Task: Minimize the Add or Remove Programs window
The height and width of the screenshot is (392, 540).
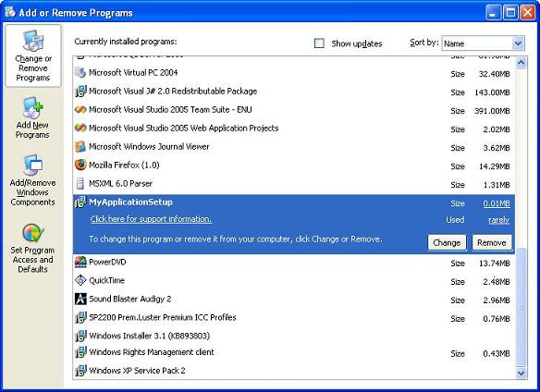Action: coord(493,13)
